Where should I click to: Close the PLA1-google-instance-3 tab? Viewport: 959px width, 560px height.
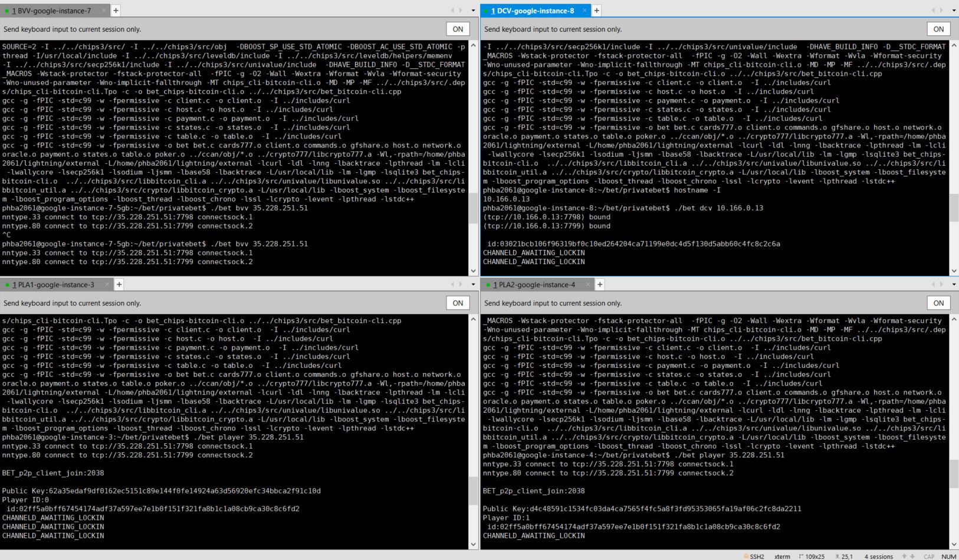pos(107,285)
